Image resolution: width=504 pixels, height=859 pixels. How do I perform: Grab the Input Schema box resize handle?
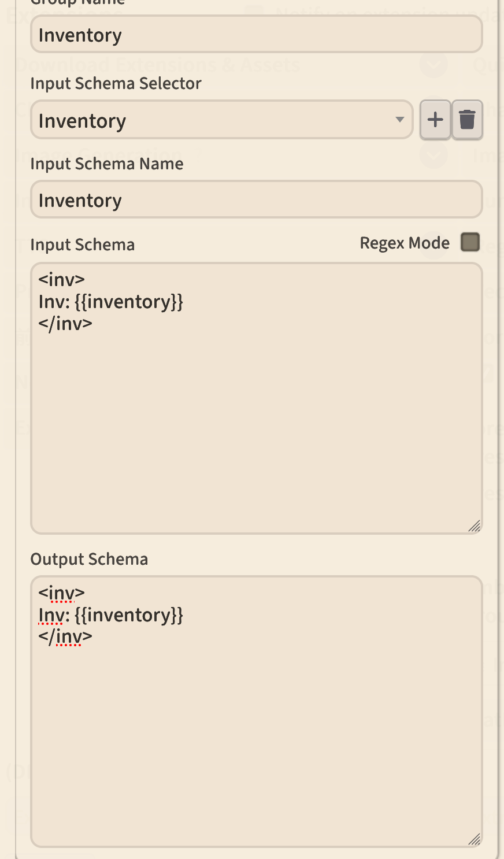[474, 525]
